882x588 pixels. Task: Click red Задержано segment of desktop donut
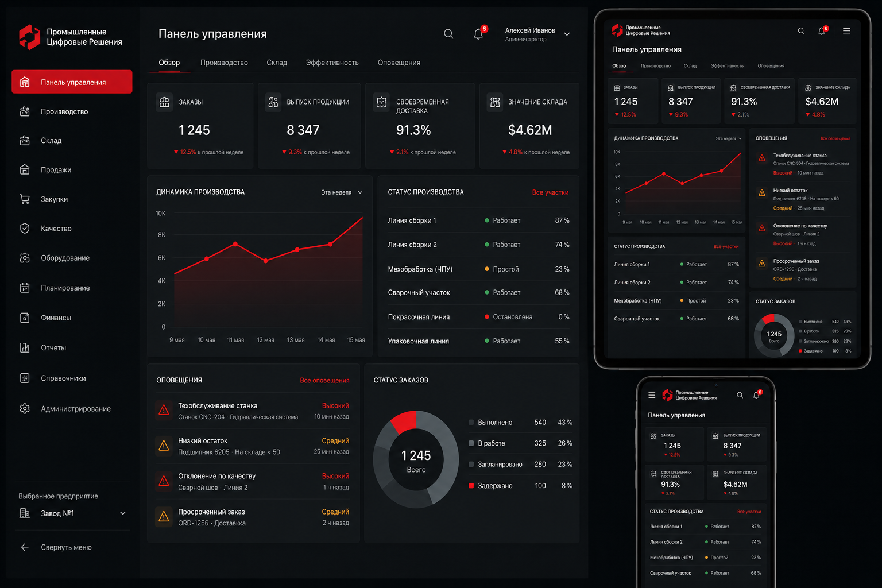tap(404, 422)
